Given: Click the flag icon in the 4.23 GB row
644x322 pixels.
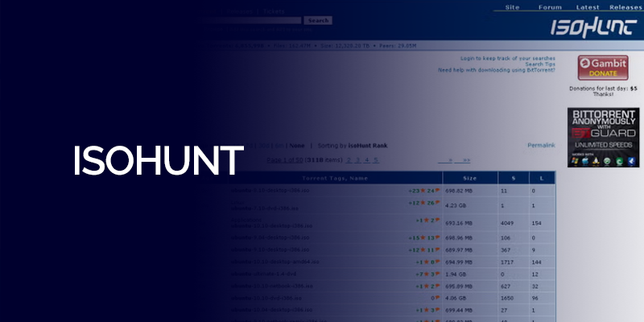Looking at the screenshot, I should point(437,203).
